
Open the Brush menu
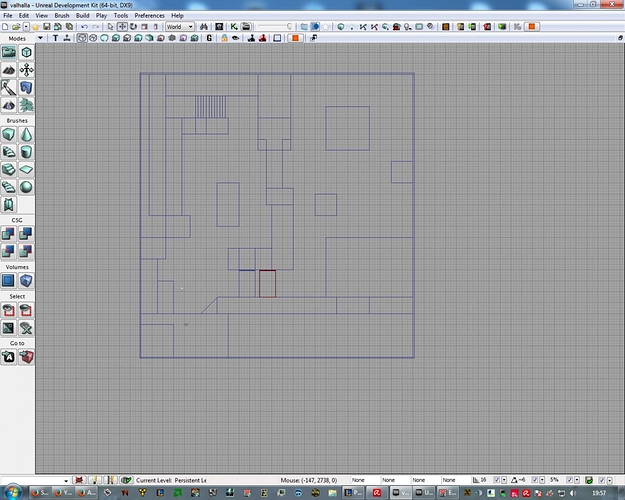tap(62, 16)
